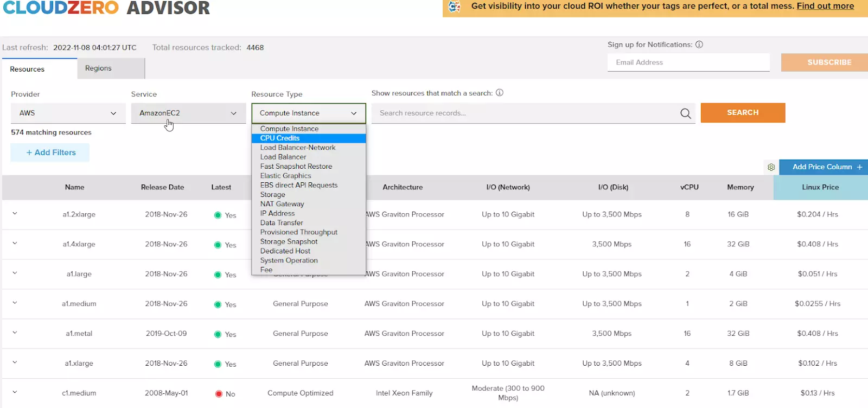Viewport: 868px width, 408px height.
Task: Choose Load Balancer-Network option
Action: pyautogui.click(x=309, y=148)
